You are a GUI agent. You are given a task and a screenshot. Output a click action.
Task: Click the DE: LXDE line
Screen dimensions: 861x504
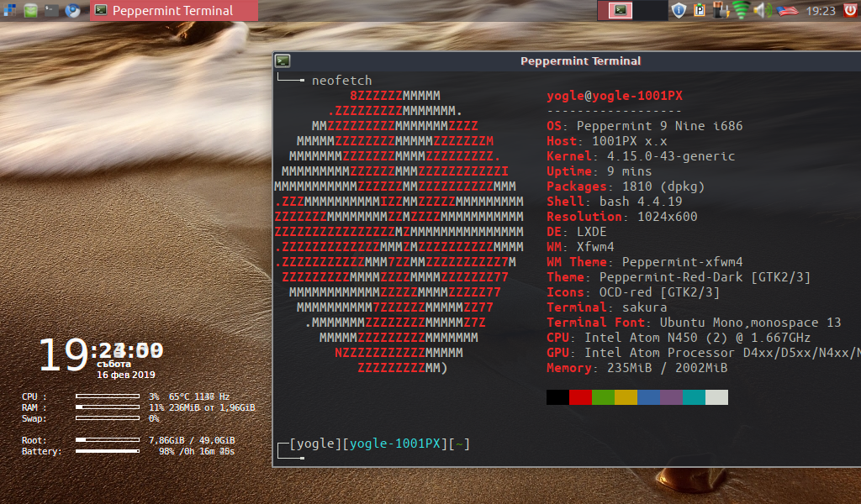click(x=577, y=232)
